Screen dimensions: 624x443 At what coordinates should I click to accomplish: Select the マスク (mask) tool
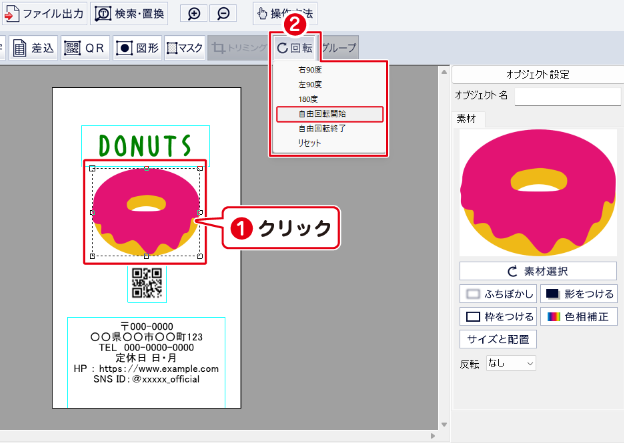[184, 47]
